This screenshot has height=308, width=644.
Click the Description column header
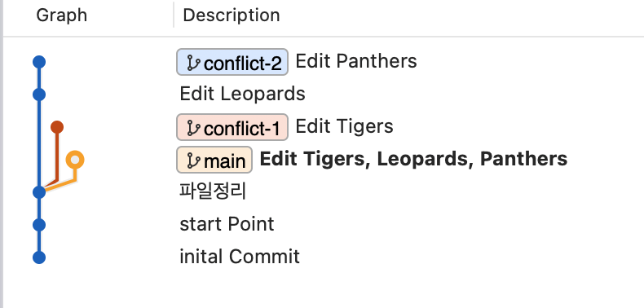[x=232, y=15]
